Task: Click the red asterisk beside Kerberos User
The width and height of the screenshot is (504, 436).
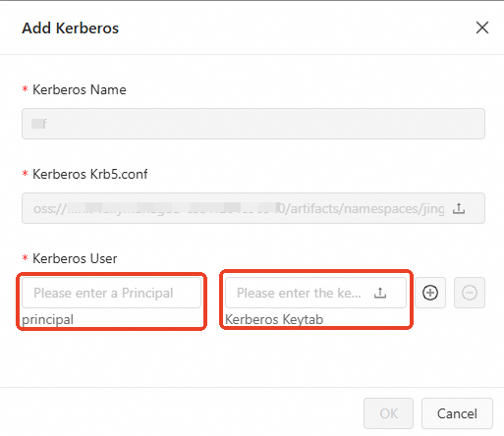Action: tap(25, 257)
